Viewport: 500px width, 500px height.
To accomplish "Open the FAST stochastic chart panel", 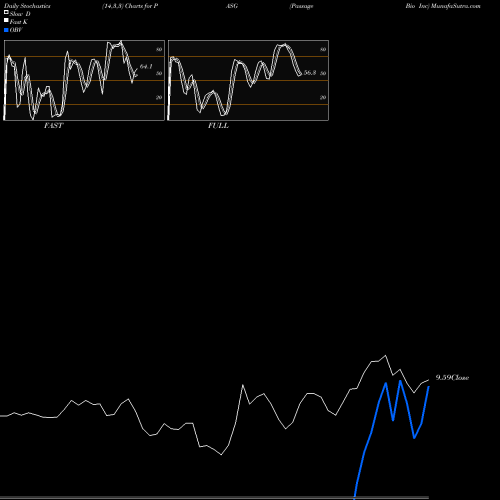I will point(84,80).
